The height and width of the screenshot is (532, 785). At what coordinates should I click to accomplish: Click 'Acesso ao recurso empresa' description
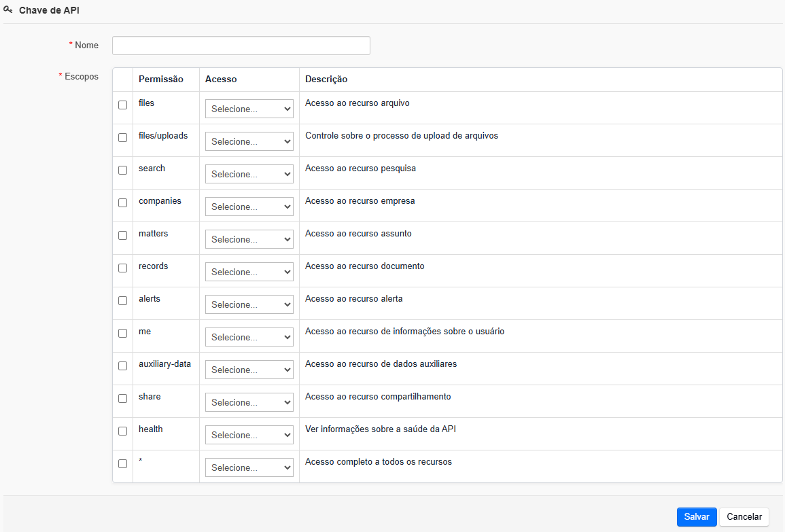tap(360, 200)
